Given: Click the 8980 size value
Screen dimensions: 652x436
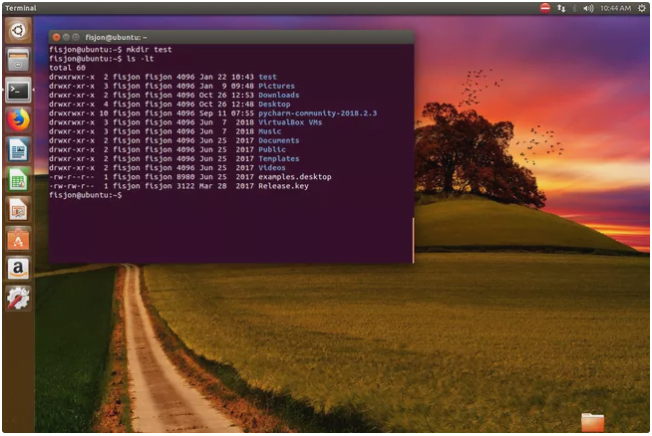Looking at the screenshot, I should tap(185, 177).
